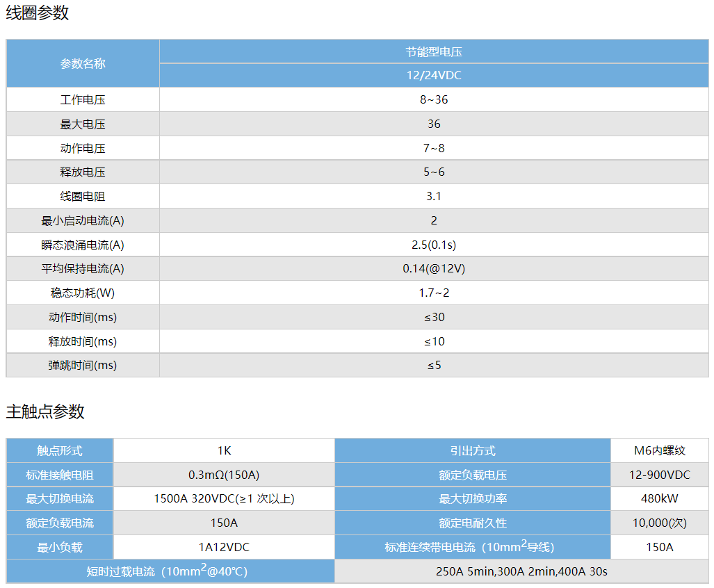Viewport: 714px width, 588px height.
Task: Select the 12-900VDC rated load voltage
Action: [x=659, y=475]
